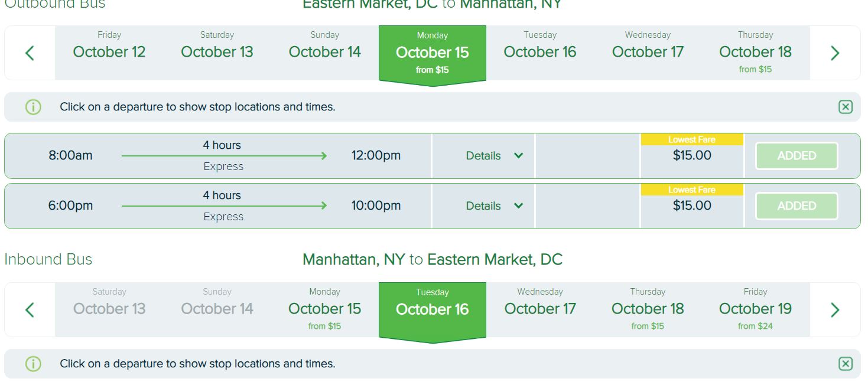Go to next inbound dates with right arrow
868x385 pixels.
point(835,310)
